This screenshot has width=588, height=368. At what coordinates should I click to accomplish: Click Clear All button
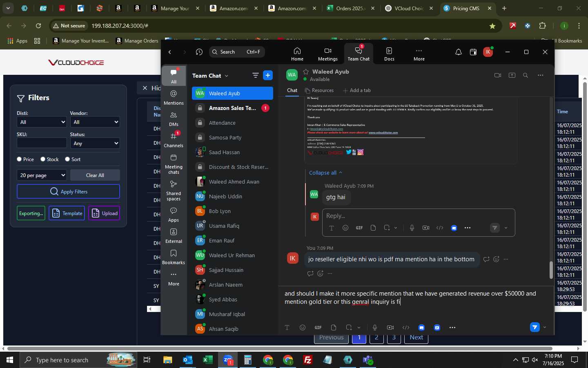[x=95, y=175]
